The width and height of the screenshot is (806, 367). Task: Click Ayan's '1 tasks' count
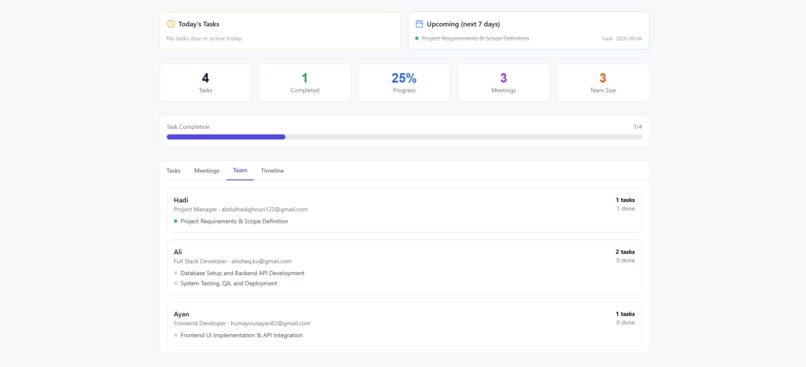[x=625, y=314]
